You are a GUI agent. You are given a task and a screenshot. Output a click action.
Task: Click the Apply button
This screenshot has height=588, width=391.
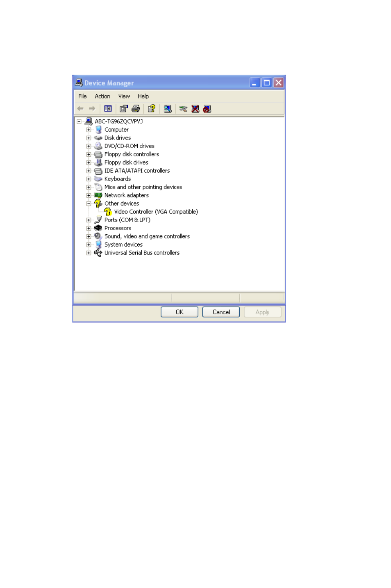click(262, 312)
